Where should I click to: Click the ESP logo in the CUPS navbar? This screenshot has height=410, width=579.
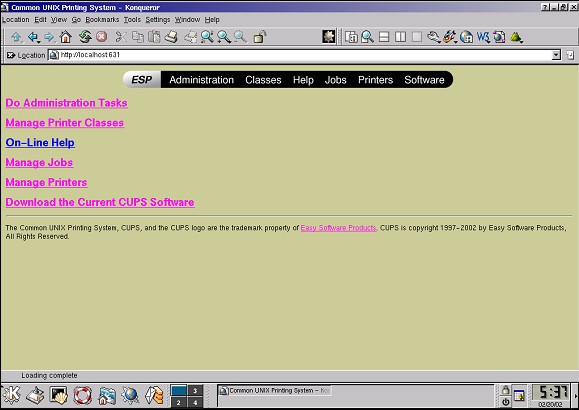coord(142,80)
